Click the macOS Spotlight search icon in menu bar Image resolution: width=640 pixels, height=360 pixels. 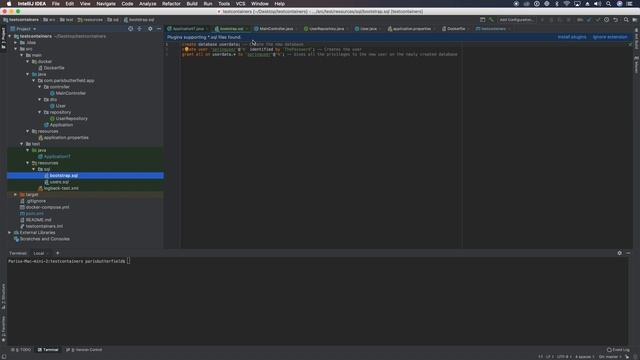609,4
